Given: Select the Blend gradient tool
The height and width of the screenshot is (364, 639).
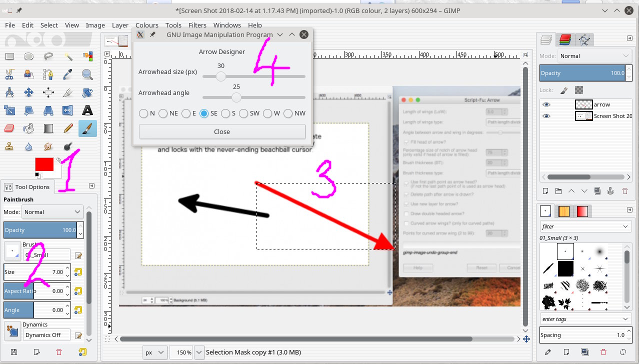Looking at the screenshot, I should click(48, 128).
